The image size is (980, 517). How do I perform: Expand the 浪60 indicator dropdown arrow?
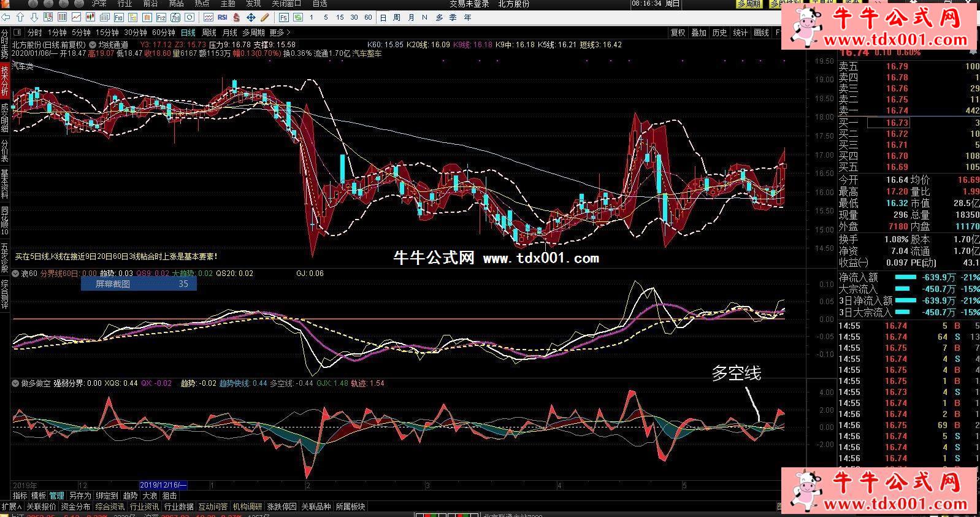point(16,274)
